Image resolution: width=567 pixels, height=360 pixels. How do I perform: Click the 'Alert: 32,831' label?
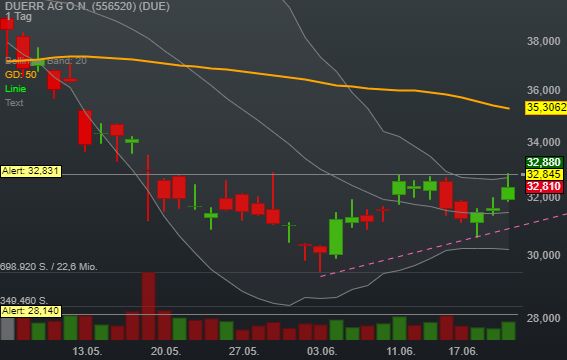tap(31, 171)
